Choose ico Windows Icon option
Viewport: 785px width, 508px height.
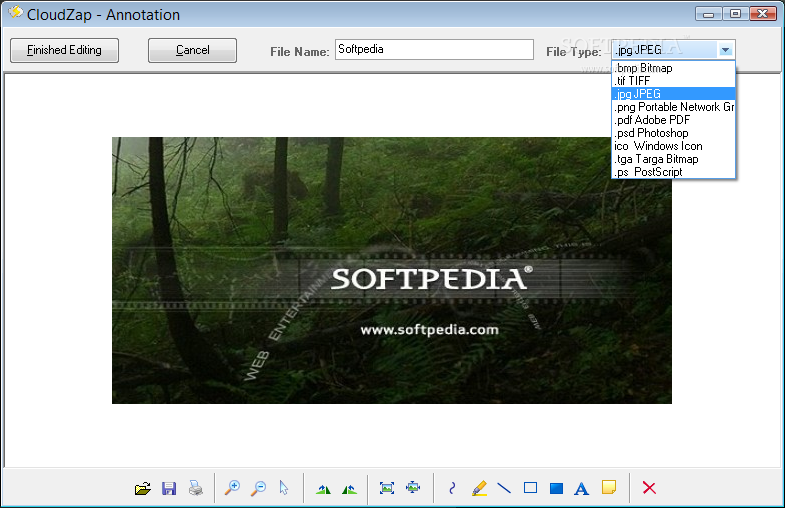point(673,146)
